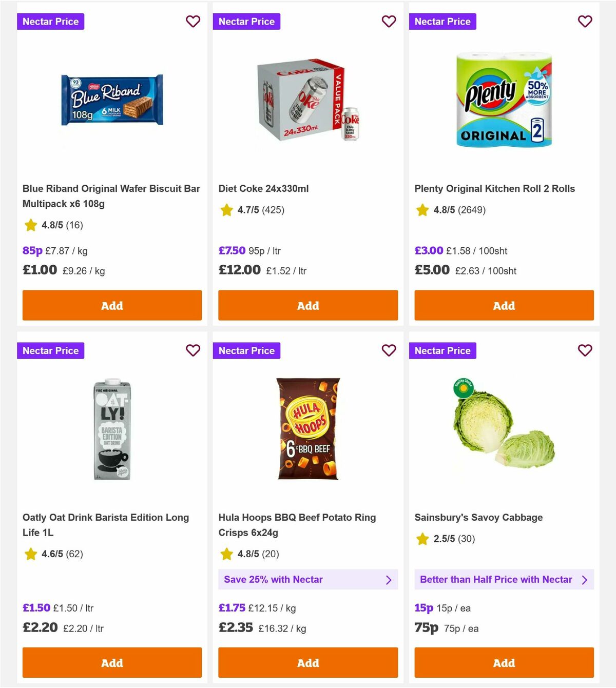Click the (2649) reviews count for Plenty
616x688 pixels.
[x=470, y=210]
